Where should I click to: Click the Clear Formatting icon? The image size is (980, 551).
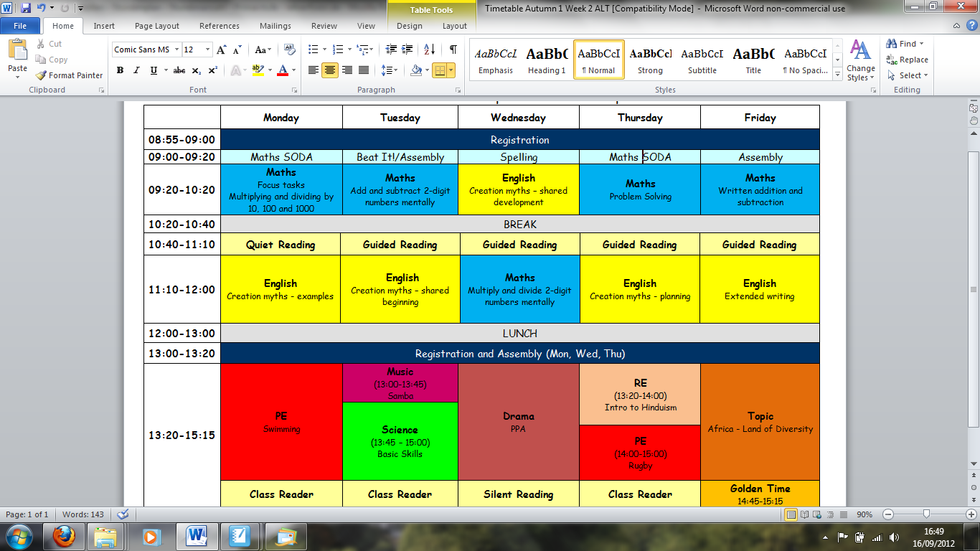(x=290, y=50)
